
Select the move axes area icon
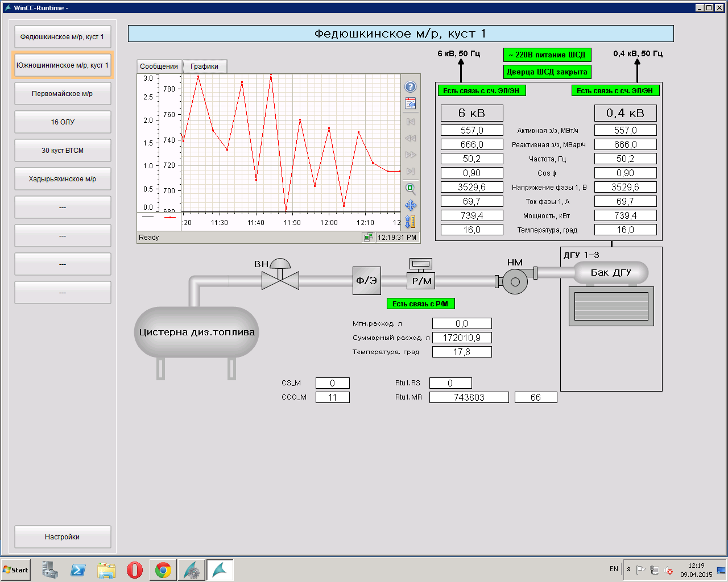click(410, 205)
